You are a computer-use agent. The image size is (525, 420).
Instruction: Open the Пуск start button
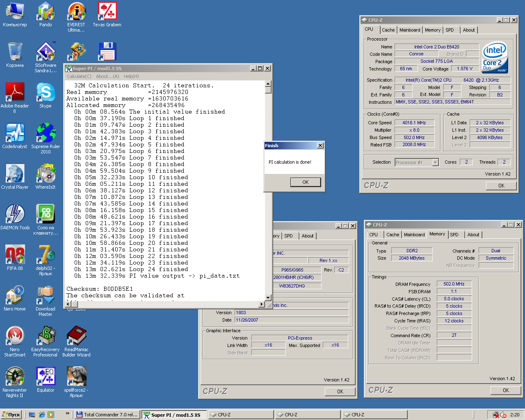click(x=11, y=415)
